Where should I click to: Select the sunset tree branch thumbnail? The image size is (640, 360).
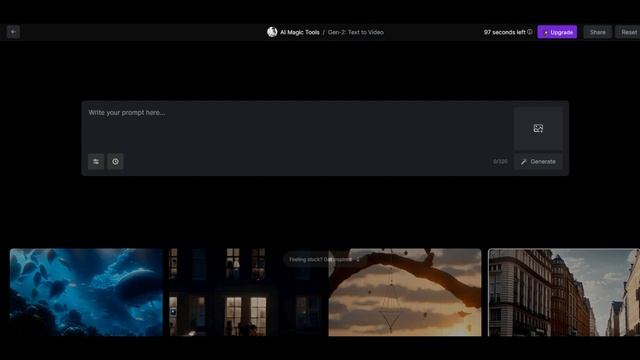tap(405, 292)
